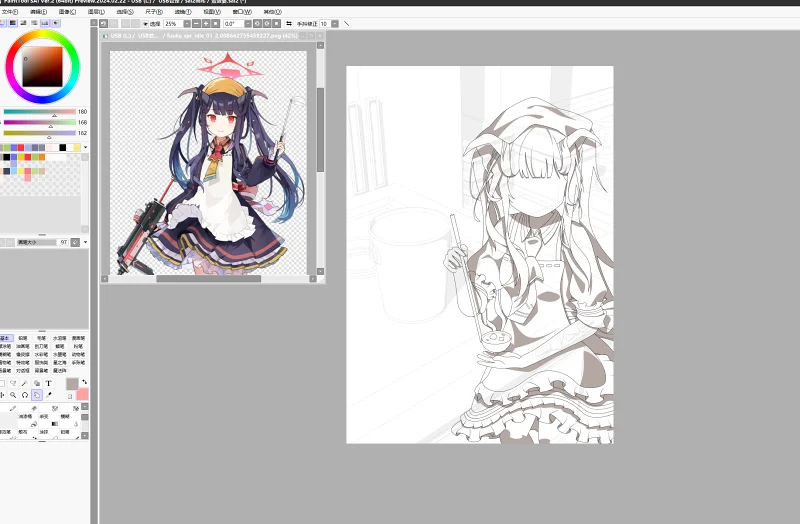Select the Eyedropper color picker tool

pyautogui.click(x=48, y=394)
